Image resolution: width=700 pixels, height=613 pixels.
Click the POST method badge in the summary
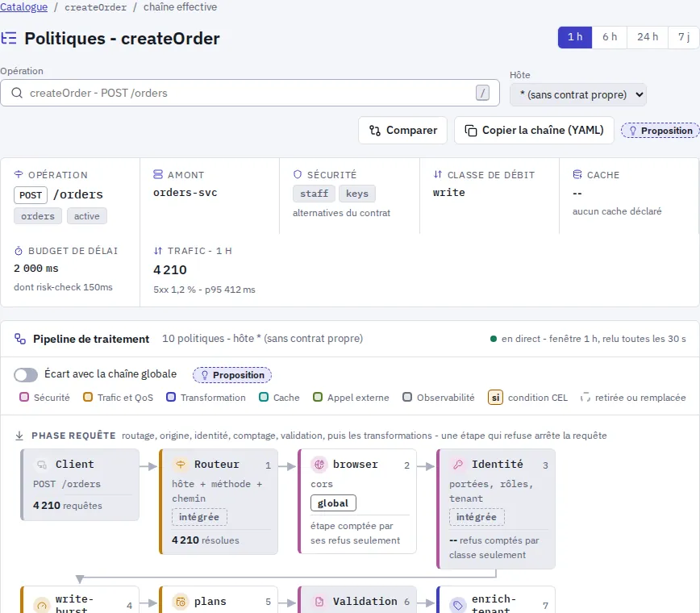click(31, 195)
